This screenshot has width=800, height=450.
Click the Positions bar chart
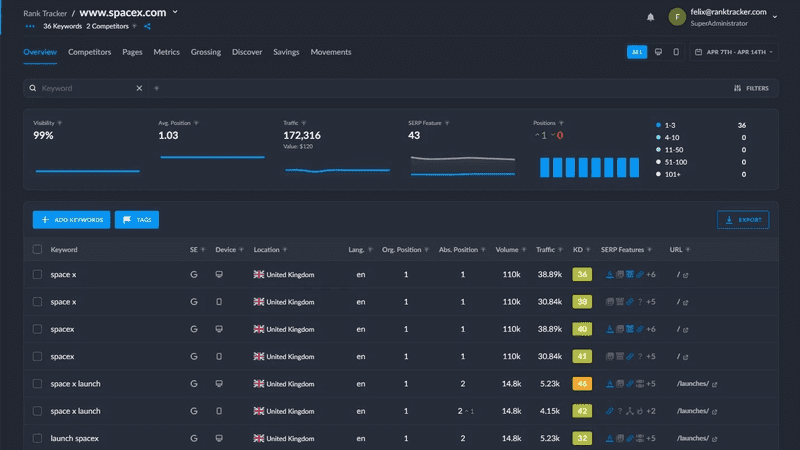click(x=589, y=167)
